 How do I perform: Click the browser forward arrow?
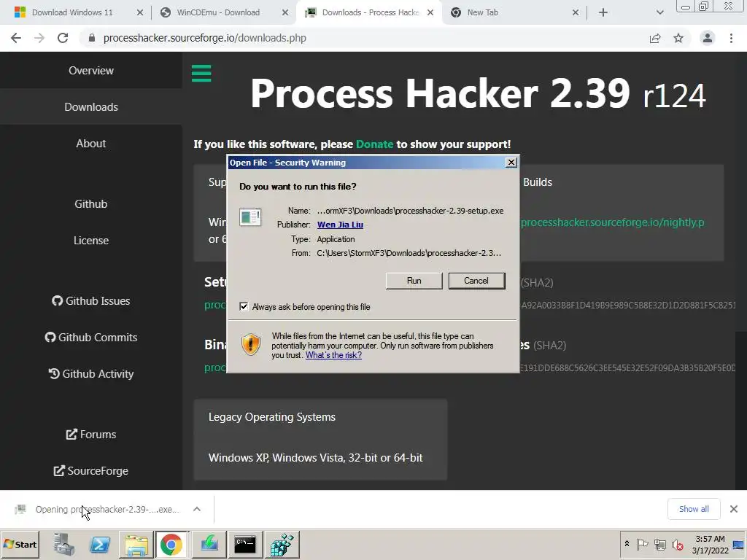tap(39, 38)
